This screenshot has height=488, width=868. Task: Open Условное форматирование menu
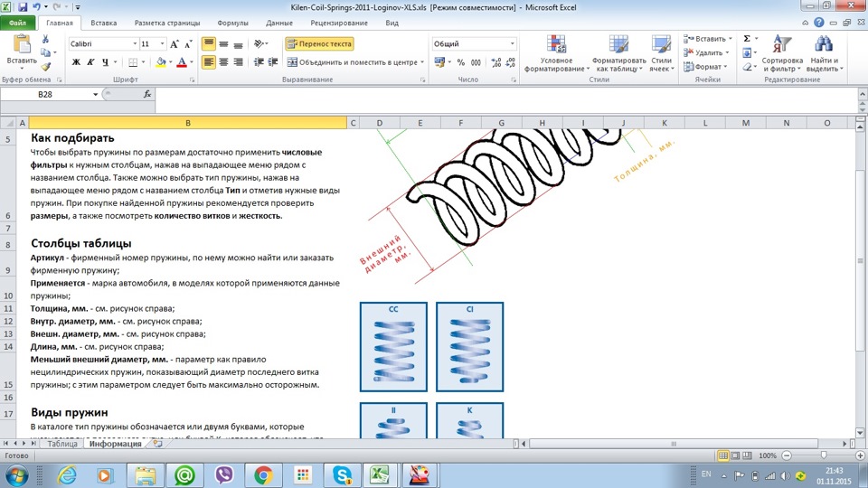coord(556,53)
